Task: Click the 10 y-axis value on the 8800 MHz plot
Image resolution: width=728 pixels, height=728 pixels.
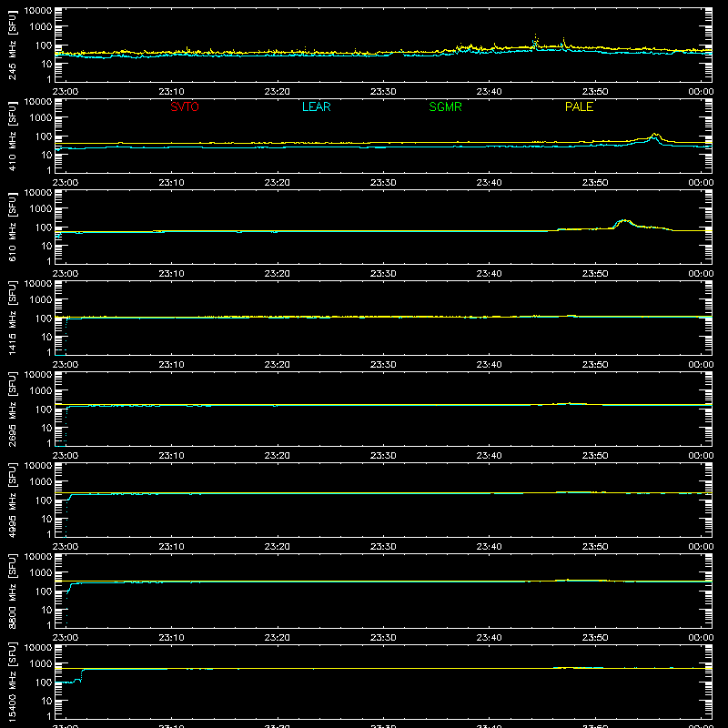Action: pos(46,610)
